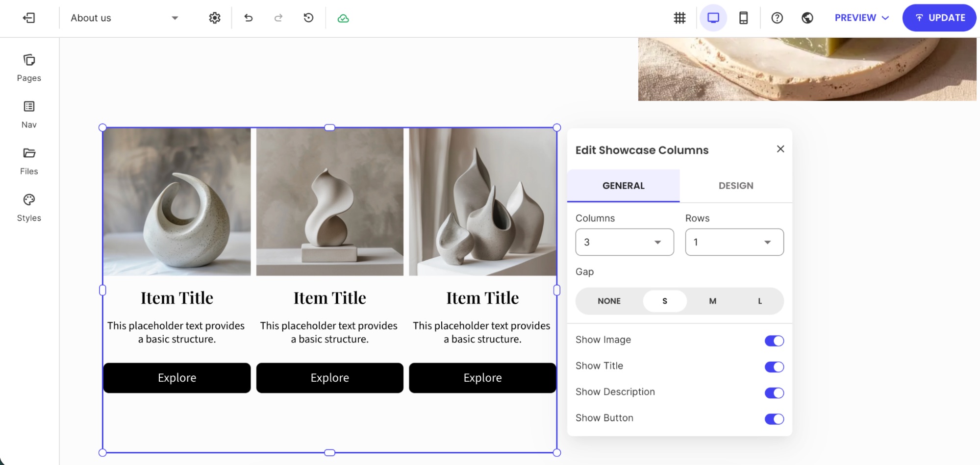Switch to the GENERAL tab
980x465 pixels.
point(623,186)
